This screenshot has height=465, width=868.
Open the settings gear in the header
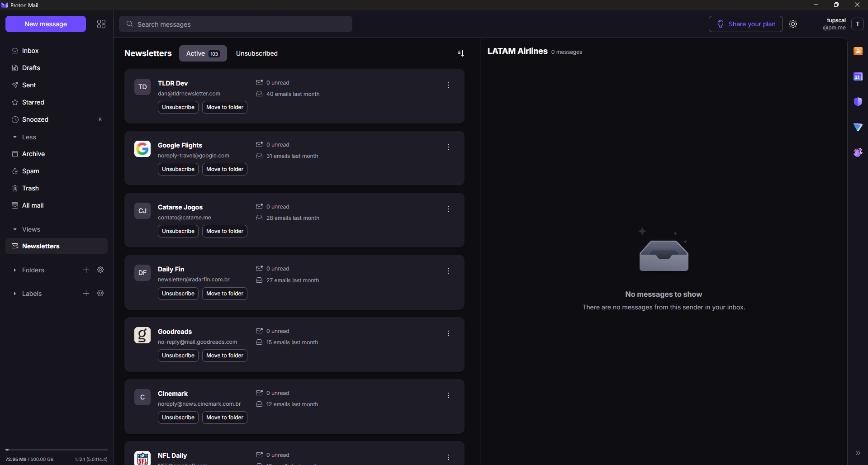[793, 24]
